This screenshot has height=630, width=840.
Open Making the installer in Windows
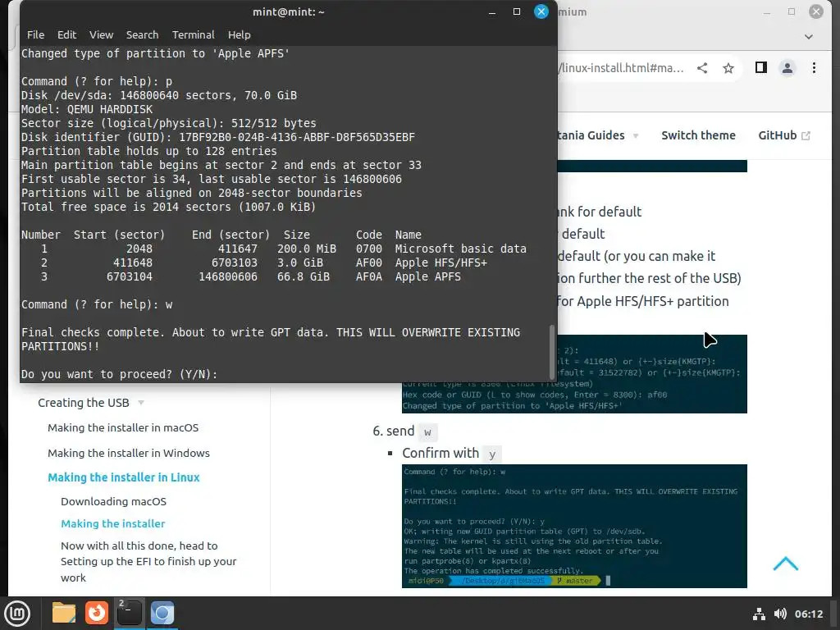click(x=129, y=453)
